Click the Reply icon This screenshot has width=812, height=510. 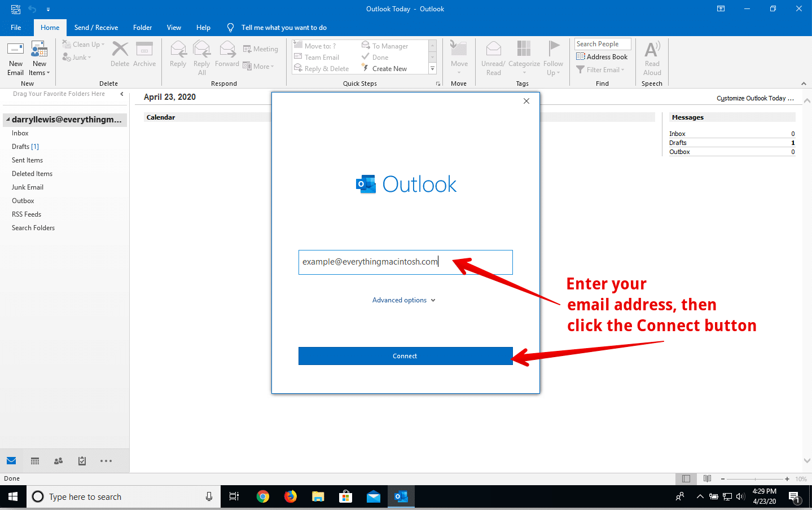point(178,49)
